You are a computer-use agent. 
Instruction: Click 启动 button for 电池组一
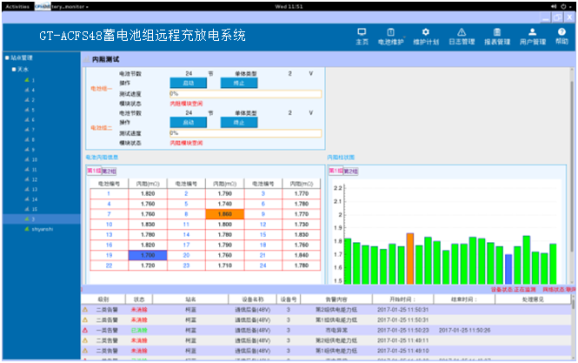coord(188,83)
